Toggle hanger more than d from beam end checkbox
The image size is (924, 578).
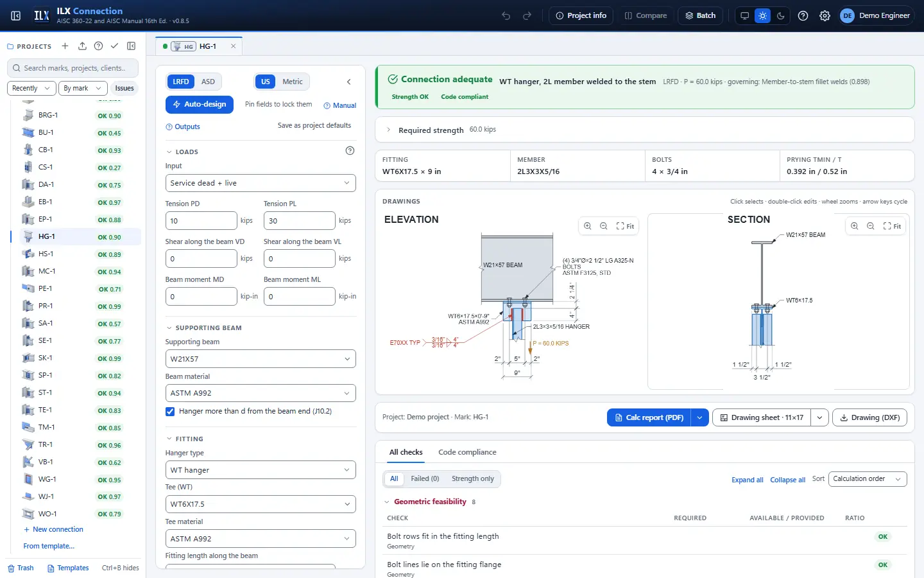pyautogui.click(x=170, y=412)
